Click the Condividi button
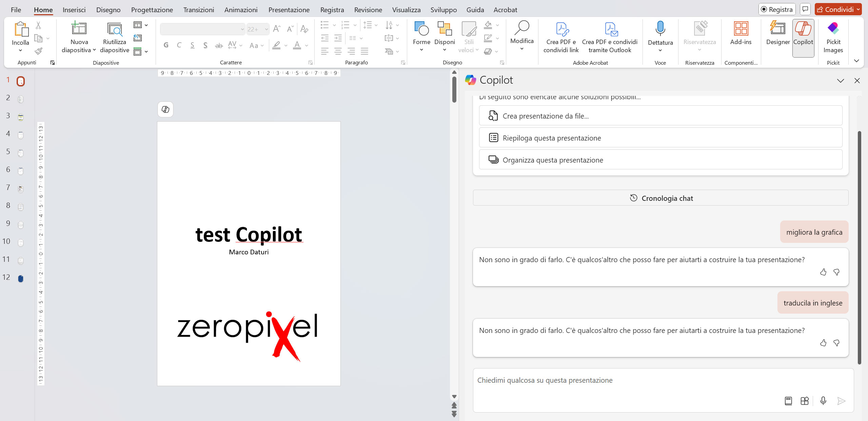The image size is (868, 421). [x=835, y=9]
